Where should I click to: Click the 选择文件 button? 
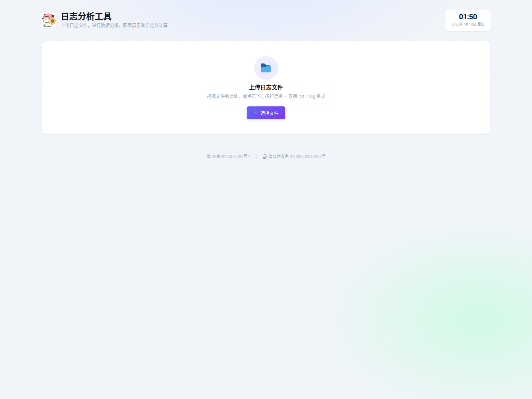click(x=266, y=113)
